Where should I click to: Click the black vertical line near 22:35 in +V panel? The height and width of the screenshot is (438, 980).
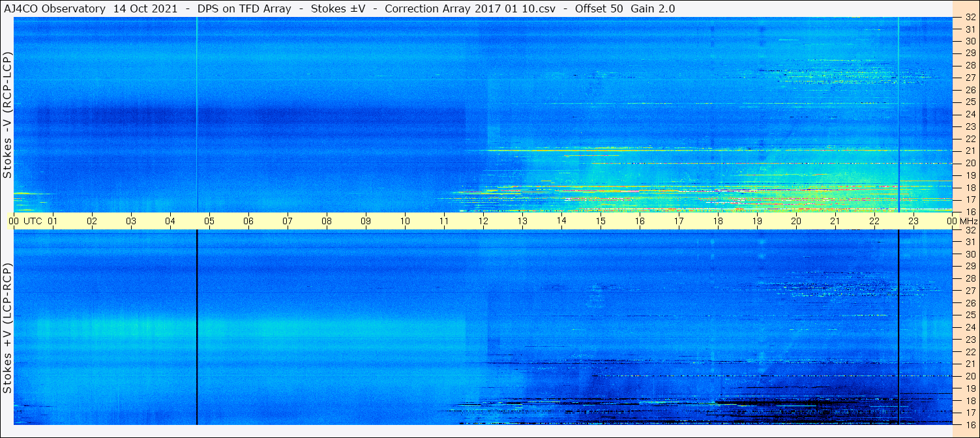898,327
